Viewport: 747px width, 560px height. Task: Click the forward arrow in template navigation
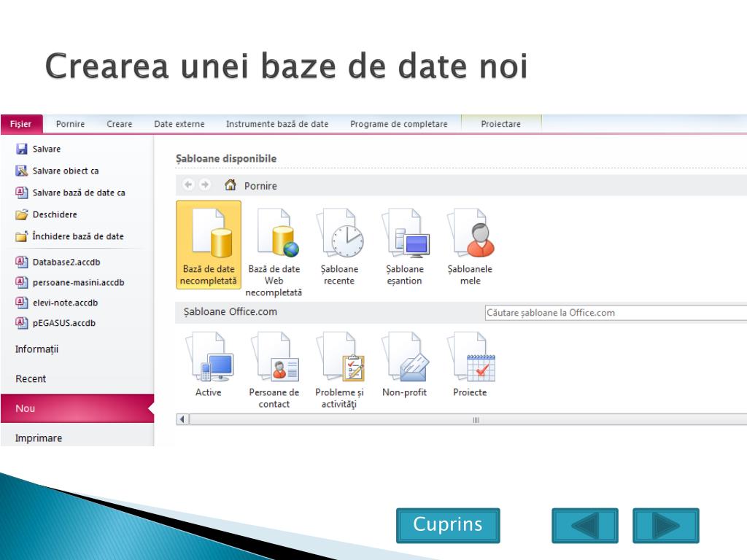[204, 184]
